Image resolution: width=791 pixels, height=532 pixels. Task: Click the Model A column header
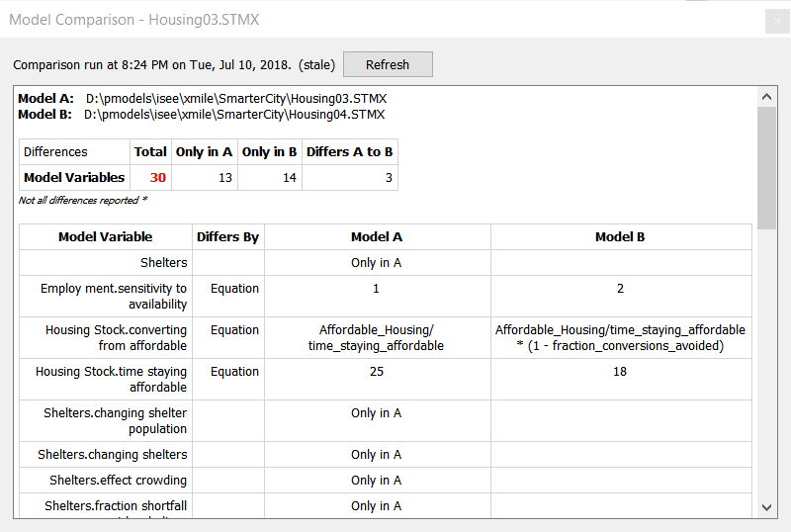pyautogui.click(x=377, y=236)
